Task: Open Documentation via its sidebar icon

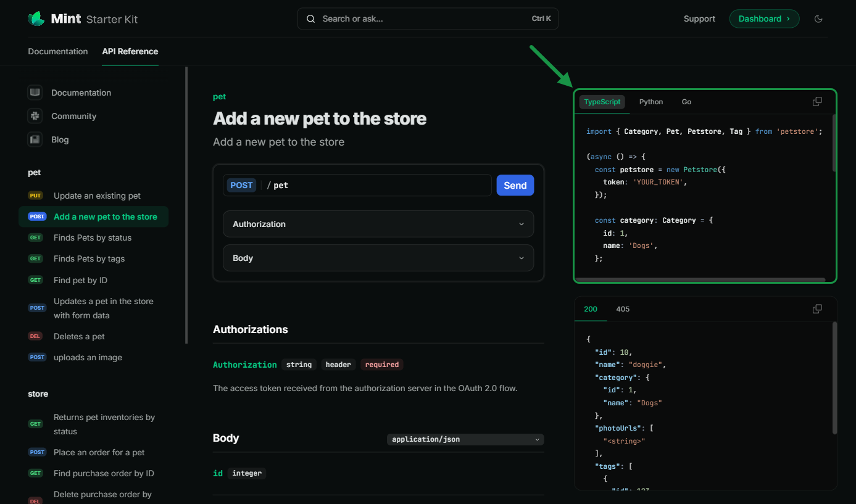Action: (35, 92)
